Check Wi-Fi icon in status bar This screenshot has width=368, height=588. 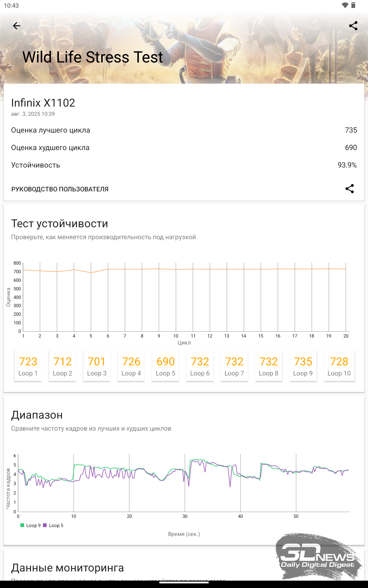tap(345, 5)
